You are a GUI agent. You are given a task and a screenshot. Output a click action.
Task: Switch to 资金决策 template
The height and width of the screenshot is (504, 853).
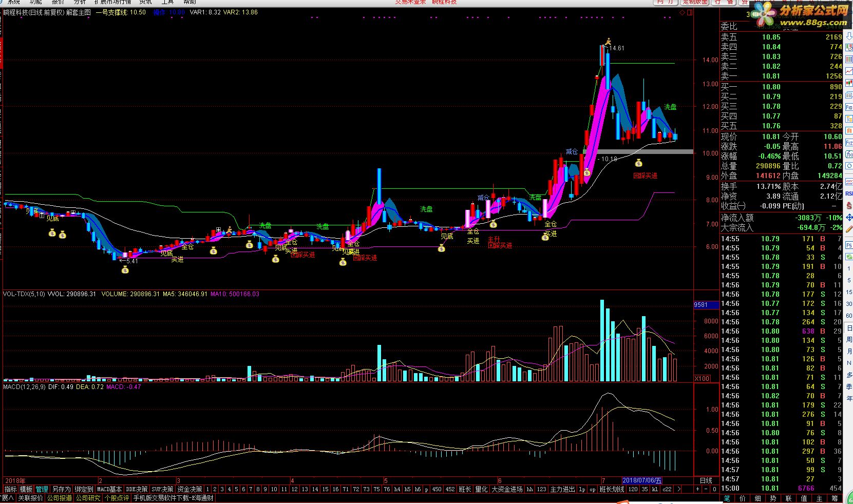pyautogui.click(x=189, y=489)
